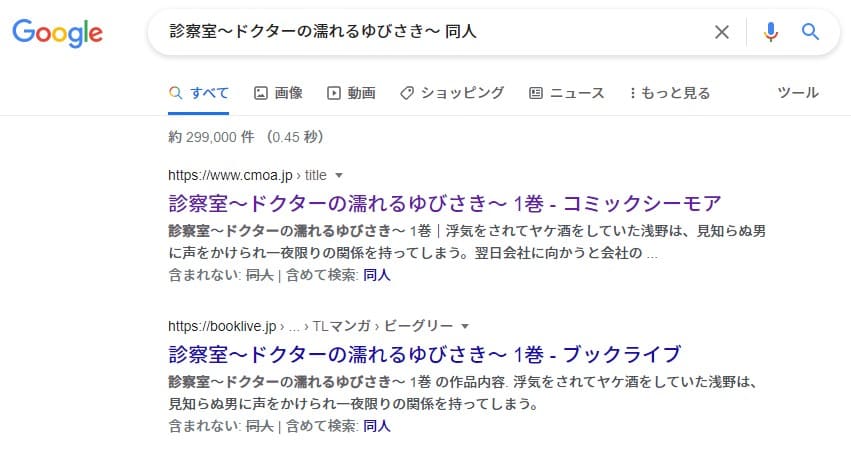The image size is (851, 452).
Task: Select the すべて tab
Action: click(199, 93)
